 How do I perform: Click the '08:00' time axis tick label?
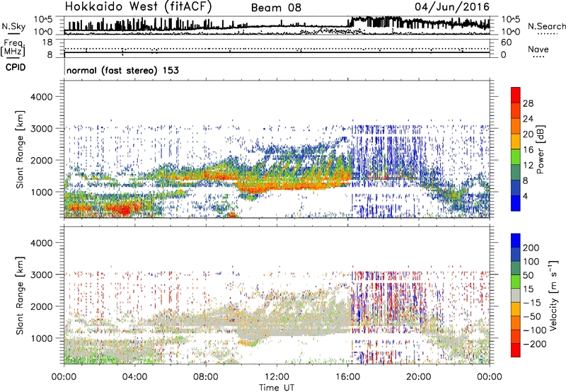click(206, 377)
